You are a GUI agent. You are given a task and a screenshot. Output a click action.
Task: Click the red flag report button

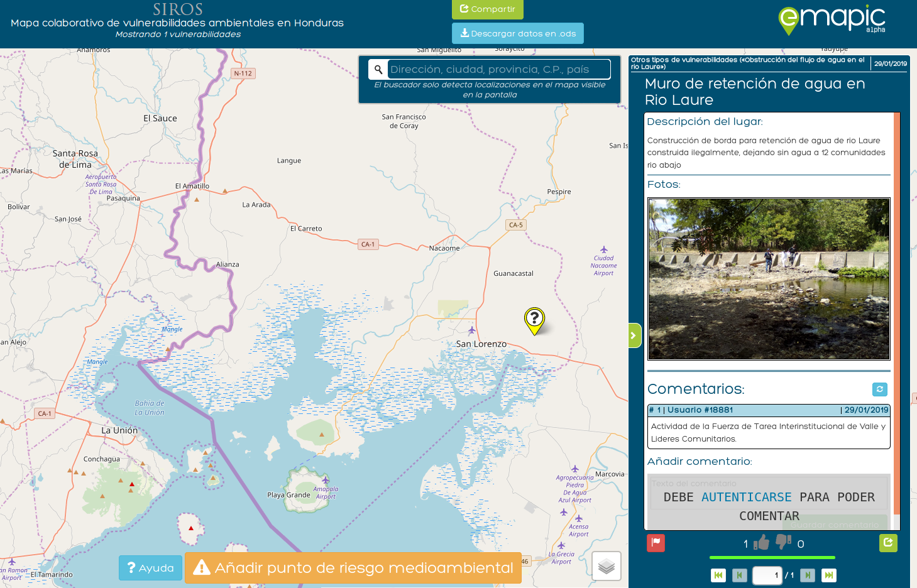click(656, 543)
